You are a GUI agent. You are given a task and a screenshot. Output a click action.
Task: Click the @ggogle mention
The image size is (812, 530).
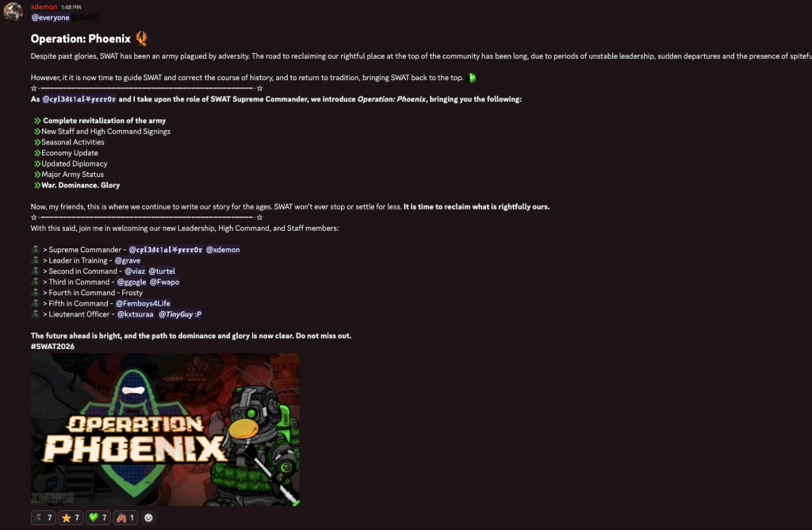[x=132, y=282]
